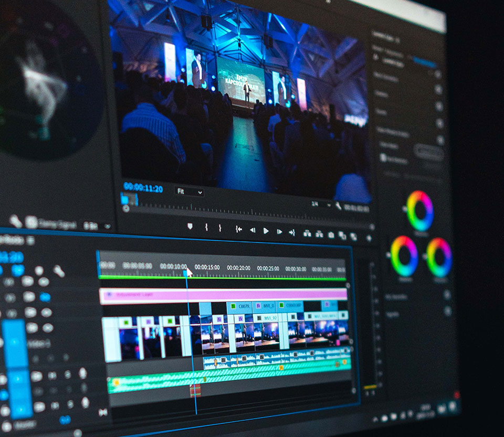Screen dimensions: 504x437
Task: Open the timeline panel menu icon
Action: (30, 240)
